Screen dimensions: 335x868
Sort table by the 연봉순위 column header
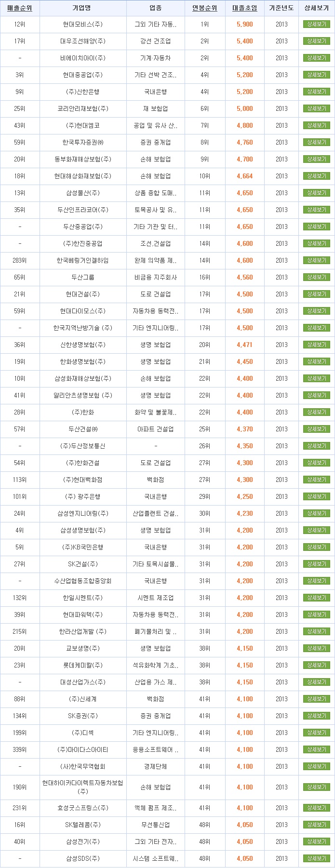(204, 7)
